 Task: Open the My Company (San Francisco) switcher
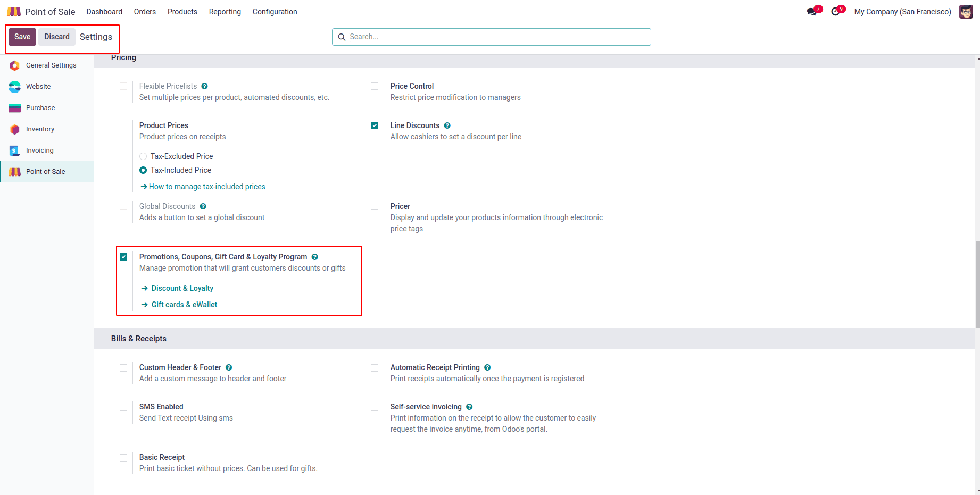(x=903, y=12)
